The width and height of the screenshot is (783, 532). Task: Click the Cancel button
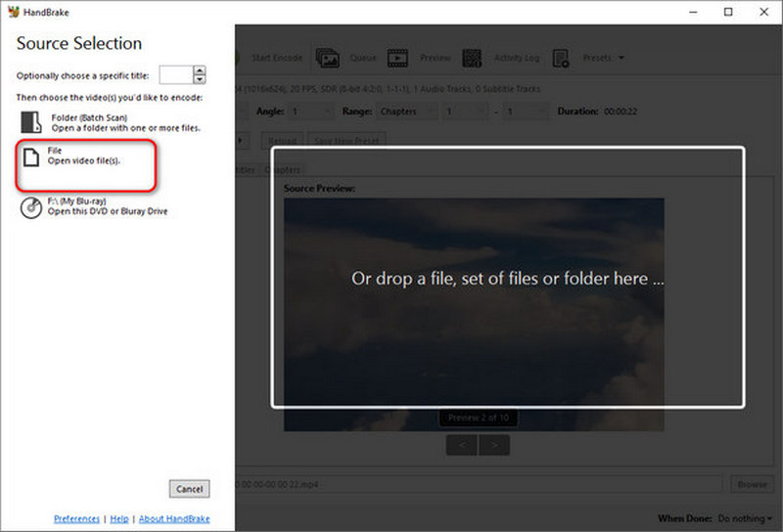click(x=189, y=489)
